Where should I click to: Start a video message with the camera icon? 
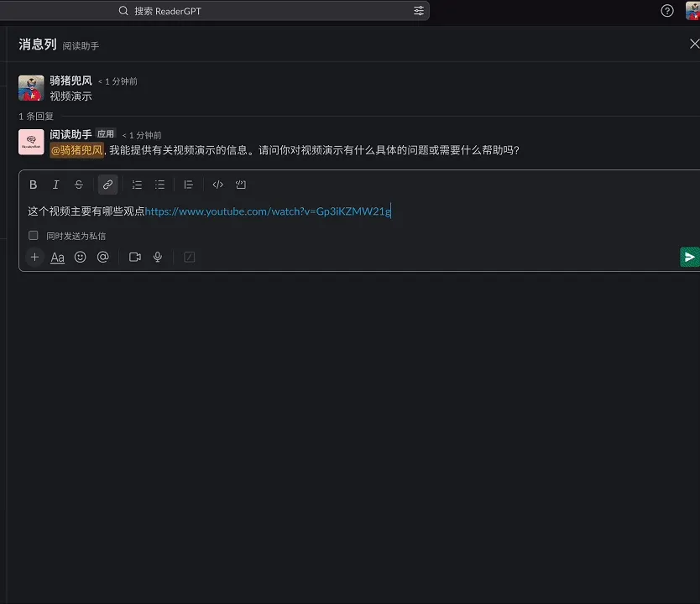point(134,257)
